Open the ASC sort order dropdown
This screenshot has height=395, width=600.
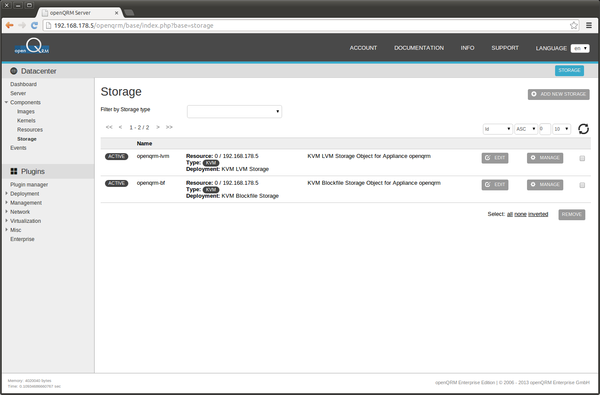point(526,129)
